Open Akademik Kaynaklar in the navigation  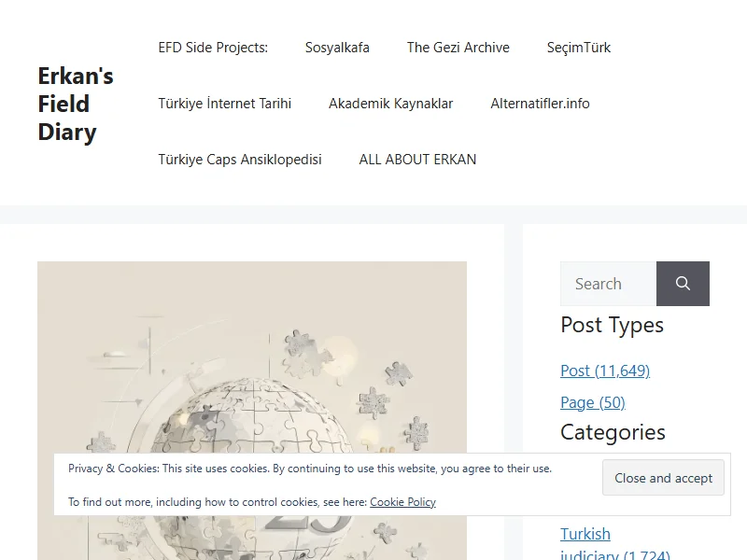coord(390,104)
